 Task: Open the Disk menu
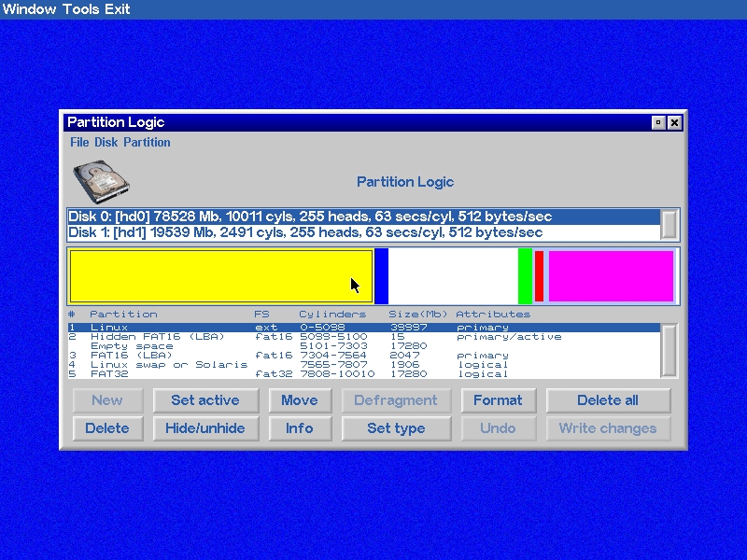[106, 142]
